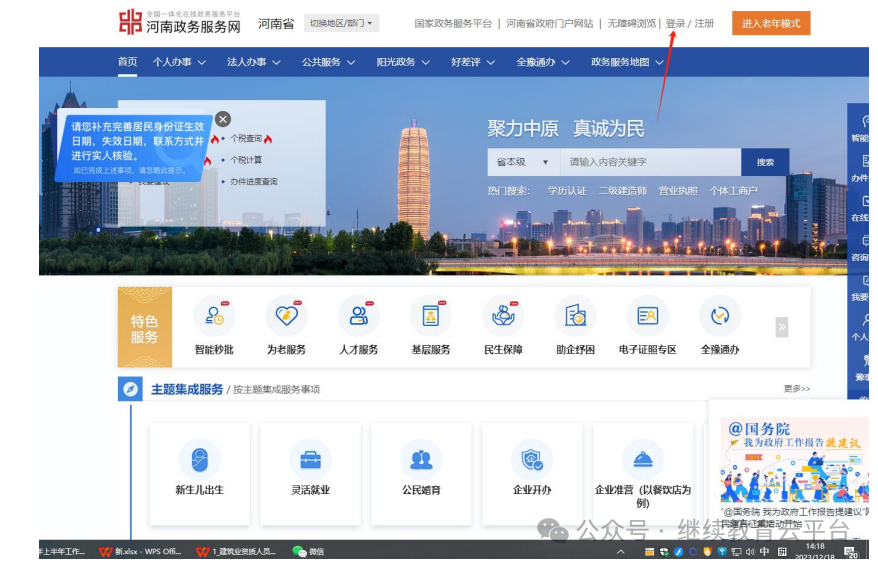Open the 为老服务 service icon
Screen dimensions: 878x565
tap(286, 316)
